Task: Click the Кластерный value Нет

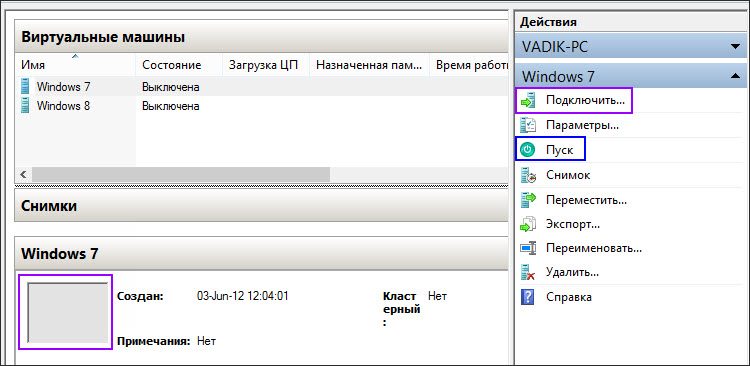Action: point(437,296)
